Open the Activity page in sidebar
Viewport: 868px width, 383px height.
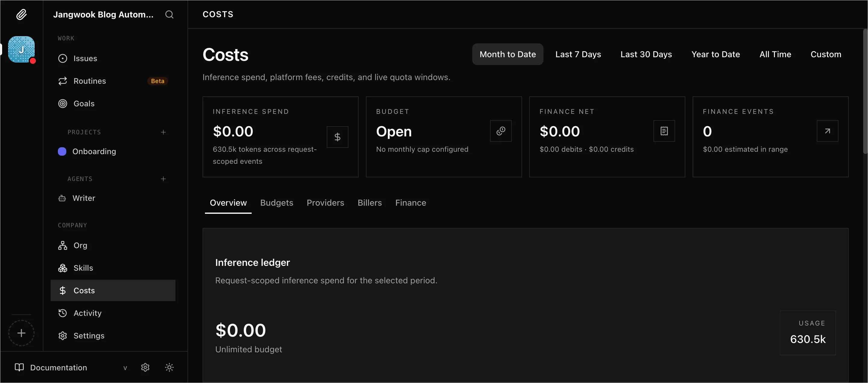tap(87, 313)
